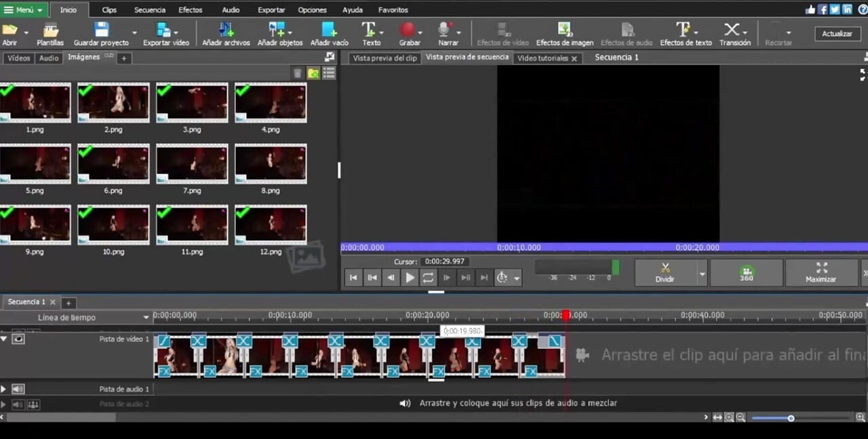Click the Actualizar button
The height and width of the screenshot is (439, 868).
click(x=837, y=33)
